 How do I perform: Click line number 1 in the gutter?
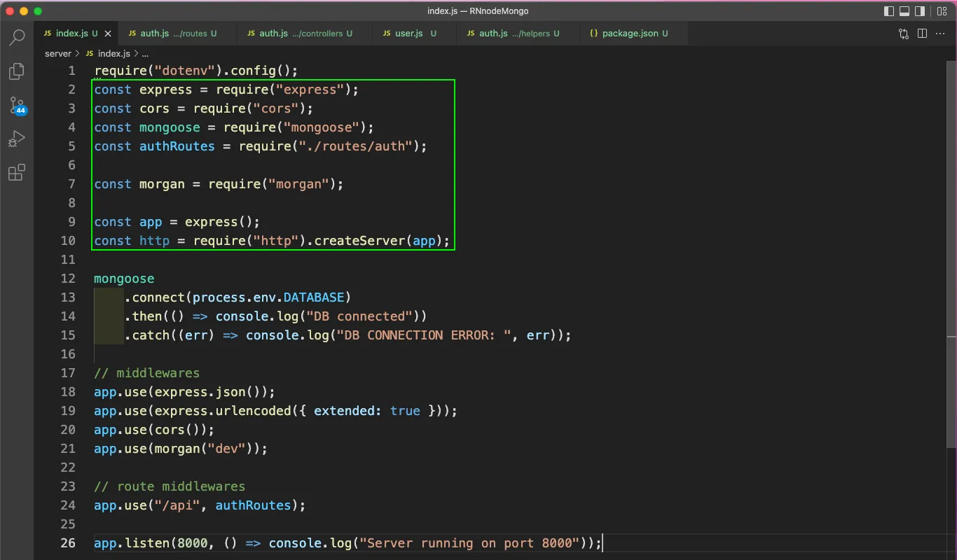[71, 71]
